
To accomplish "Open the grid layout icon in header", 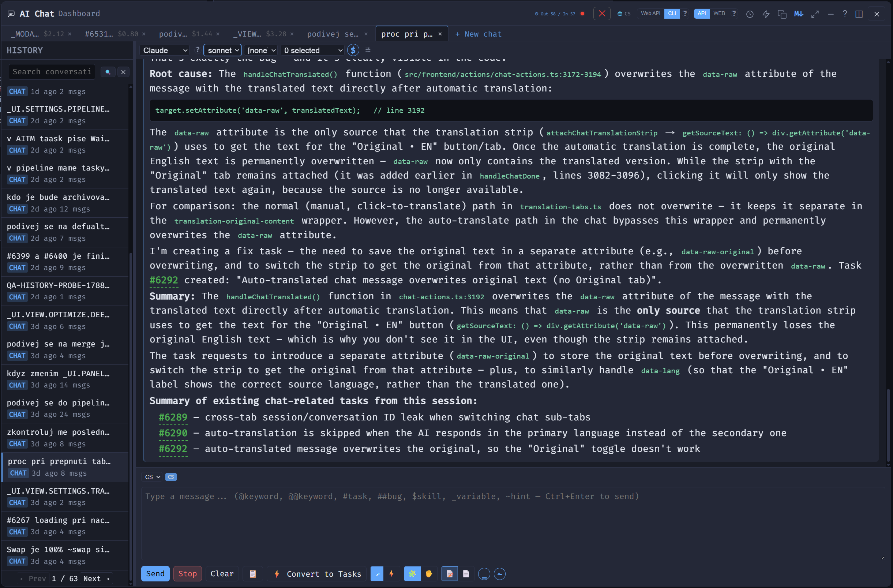I will [x=859, y=14].
